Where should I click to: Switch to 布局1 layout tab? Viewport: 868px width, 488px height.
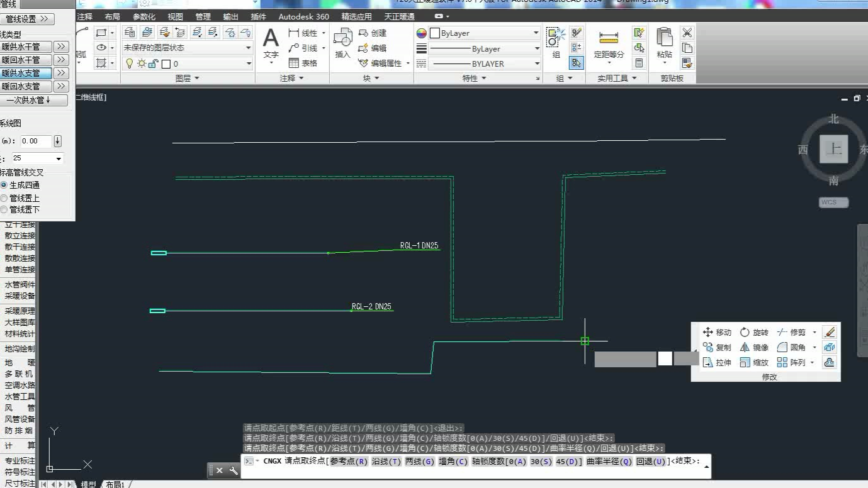(x=115, y=484)
